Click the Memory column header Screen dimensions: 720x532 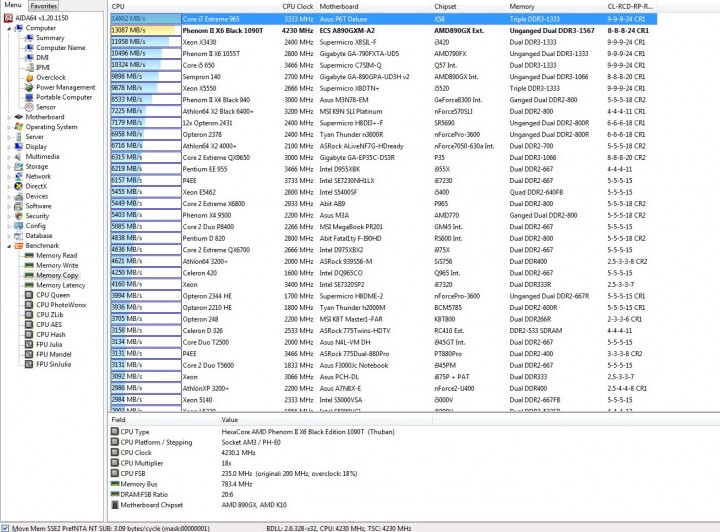(x=556, y=6)
